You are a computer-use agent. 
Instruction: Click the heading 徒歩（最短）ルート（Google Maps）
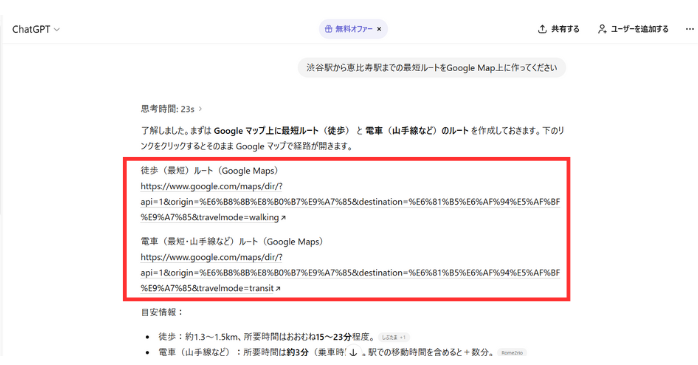tap(210, 170)
